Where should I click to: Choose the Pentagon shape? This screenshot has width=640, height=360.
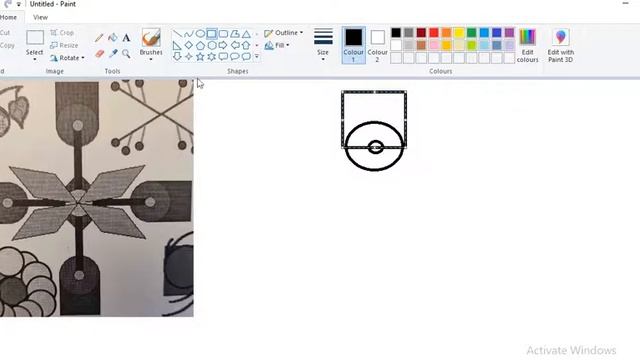[x=200, y=45]
